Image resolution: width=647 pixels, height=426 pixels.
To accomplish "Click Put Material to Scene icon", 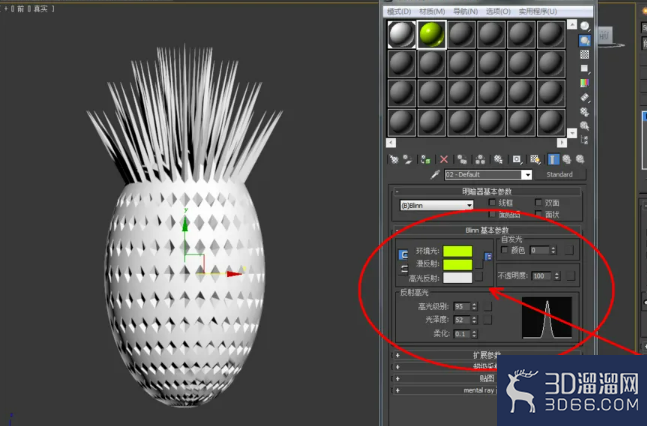I will pyautogui.click(x=408, y=159).
